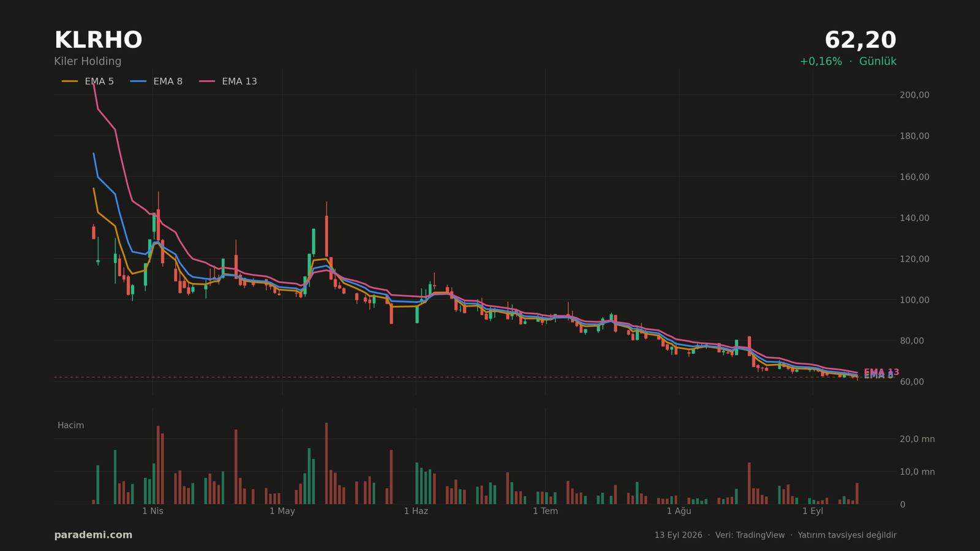Viewport: 980px width, 551px height.
Task: Click the 80,00 price axis label
Action: pyautogui.click(x=912, y=341)
